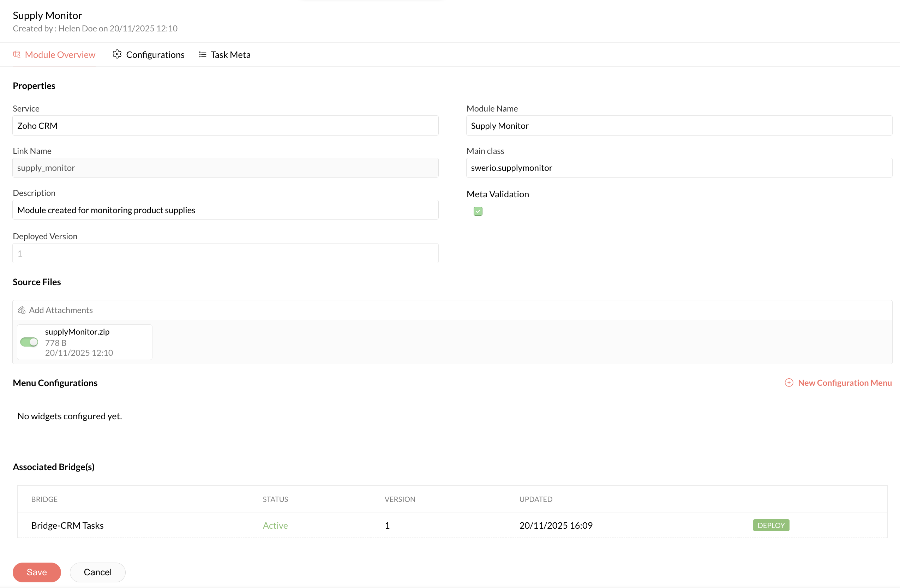Switch to the Configurations tab
The height and width of the screenshot is (588, 900).
(155, 55)
